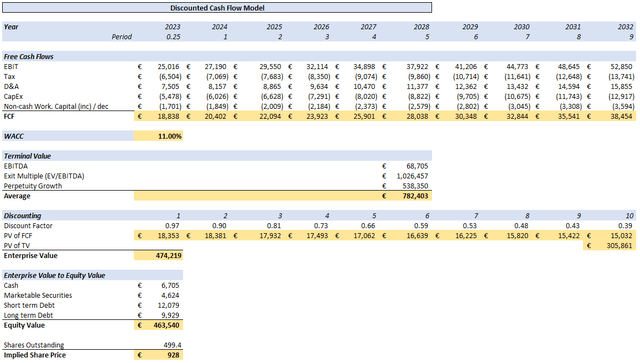Click the 2030 FCF value 32,844
Screen dimensions: 640x363
517,116
